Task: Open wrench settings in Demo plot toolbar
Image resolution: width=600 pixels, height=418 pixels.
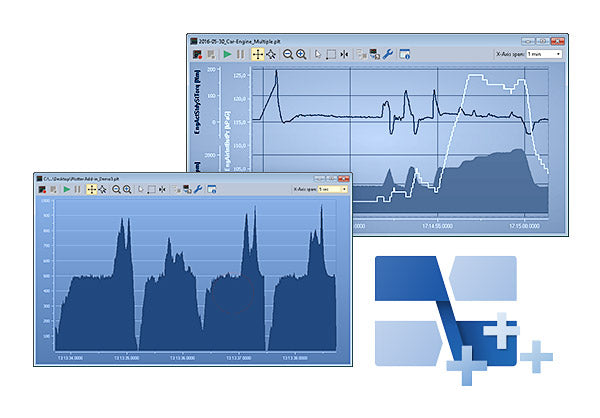Action: tap(197, 190)
